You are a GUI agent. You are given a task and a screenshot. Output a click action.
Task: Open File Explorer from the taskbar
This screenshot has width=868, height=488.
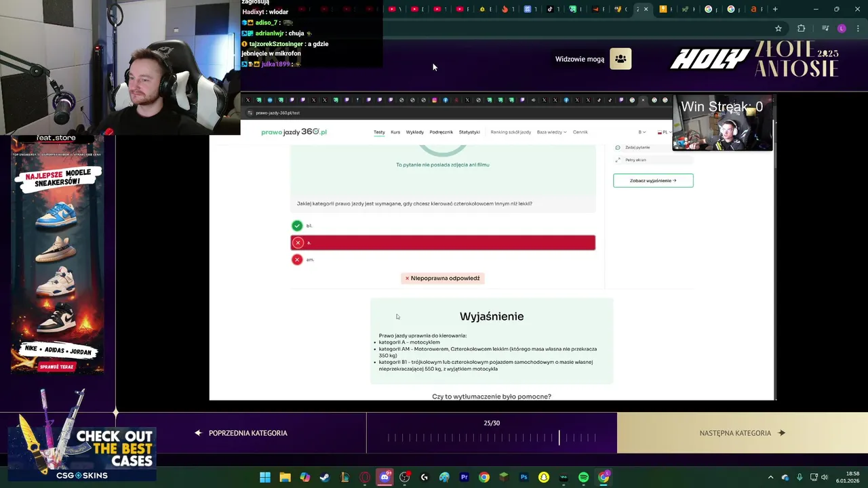click(285, 477)
